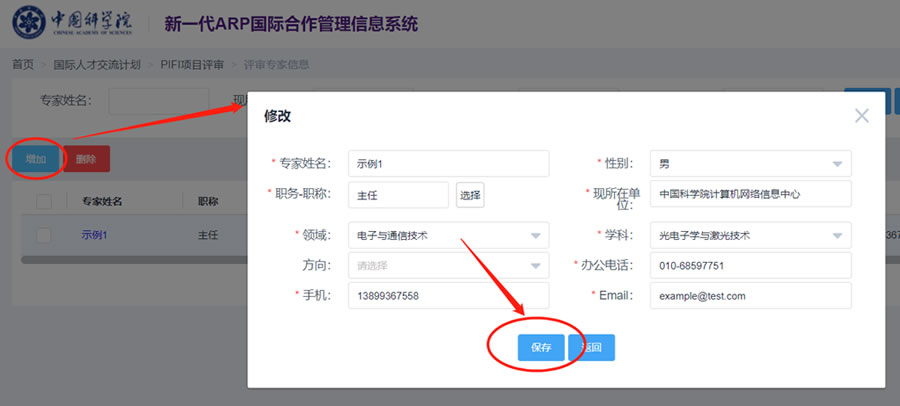Click the blue 增加 button
The image size is (900, 406).
(36, 158)
